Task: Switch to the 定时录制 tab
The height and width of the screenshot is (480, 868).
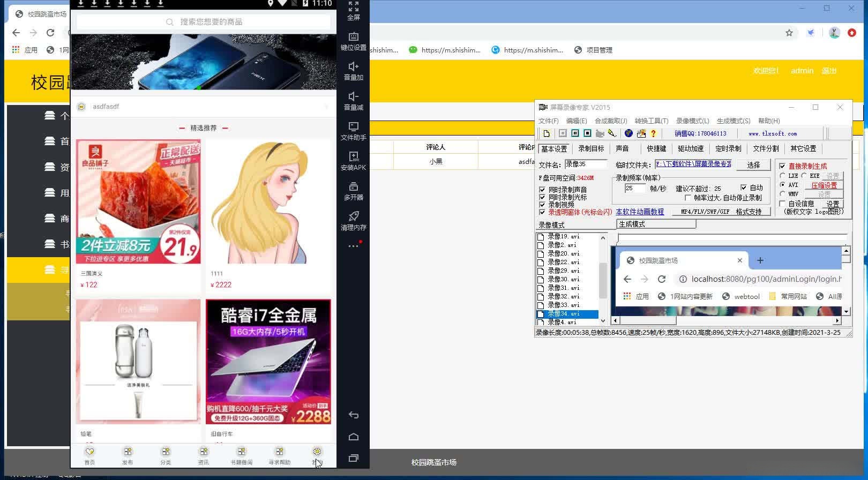Action: pyautogui.click(x=728, y=148)
